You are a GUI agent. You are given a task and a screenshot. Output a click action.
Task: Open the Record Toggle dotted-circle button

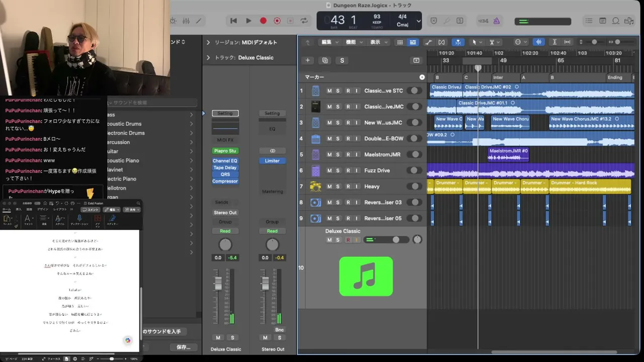pyautogui.click(x=277, y=21)
